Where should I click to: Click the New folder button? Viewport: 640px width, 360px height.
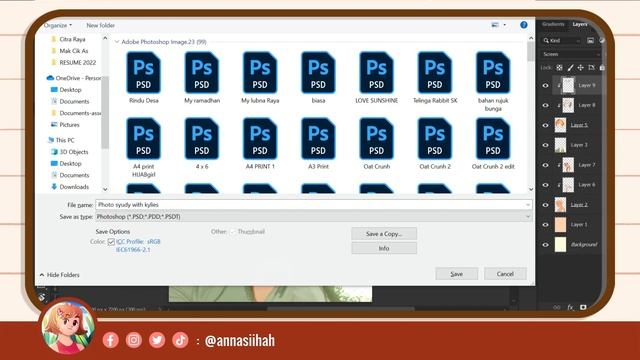[x=100, y=25]
